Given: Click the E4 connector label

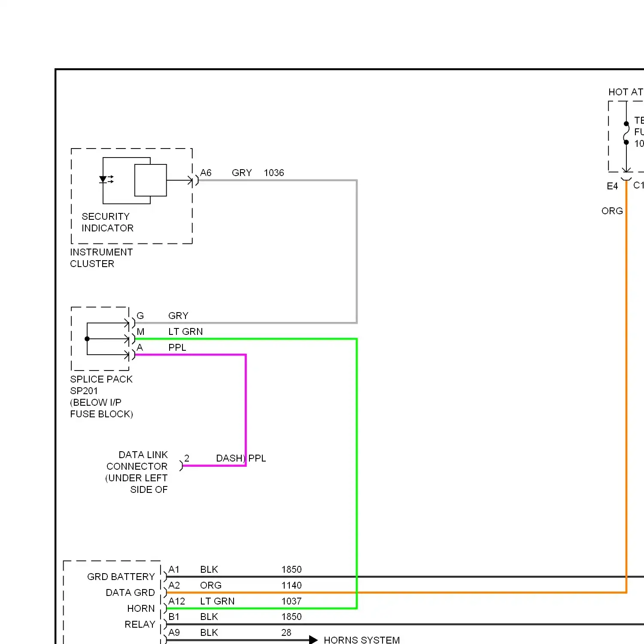Looking at the screenshot, I should (612, 186).
